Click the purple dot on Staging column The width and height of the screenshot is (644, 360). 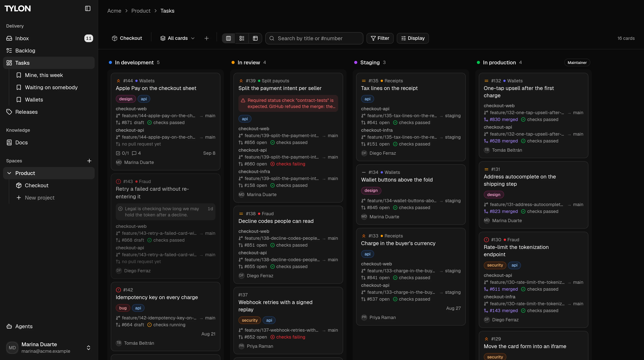[x=356, y=62]
